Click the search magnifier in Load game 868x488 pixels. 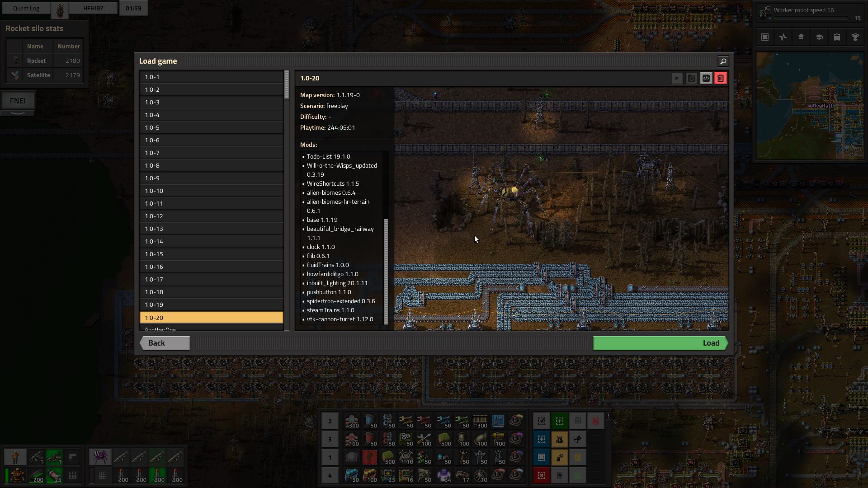tap(723, 61)
